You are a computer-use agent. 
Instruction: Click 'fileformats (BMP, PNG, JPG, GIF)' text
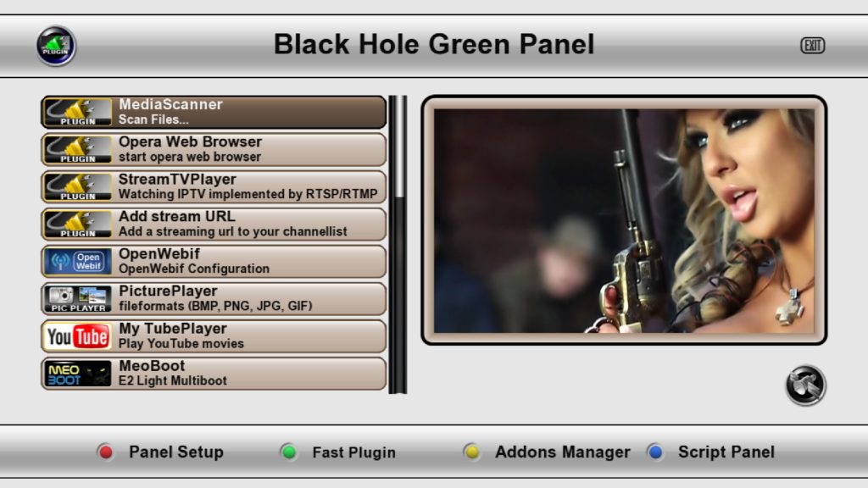[x=215, y=306]
